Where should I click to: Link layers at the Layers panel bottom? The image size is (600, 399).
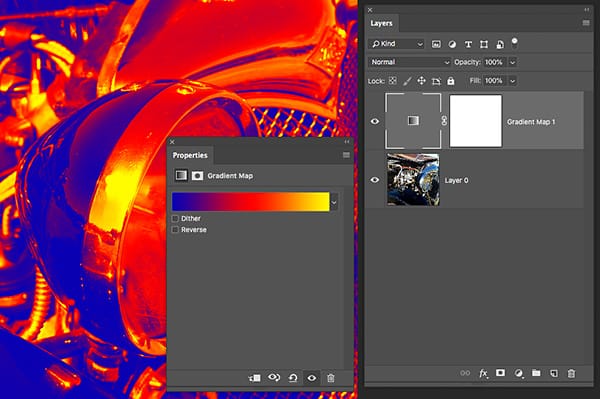[x=465, y=373]
